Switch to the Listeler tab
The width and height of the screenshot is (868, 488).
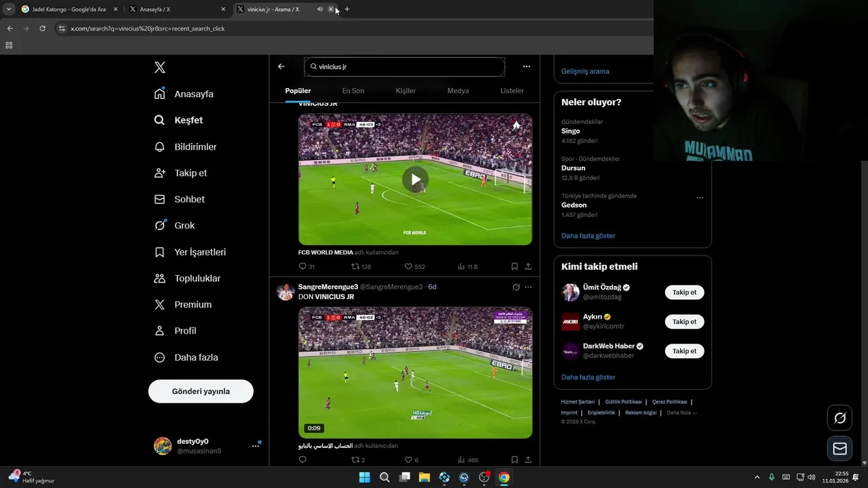[512, 91]
